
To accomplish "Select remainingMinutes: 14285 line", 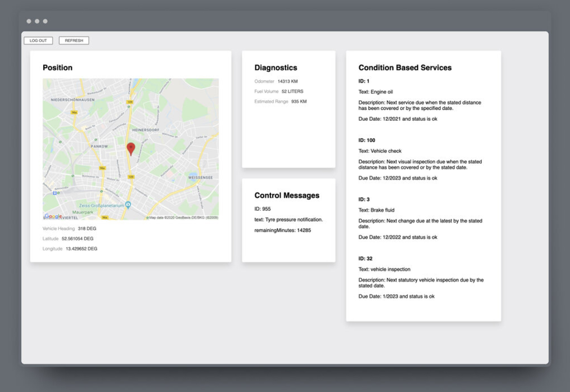I will (x=283, y=230).
